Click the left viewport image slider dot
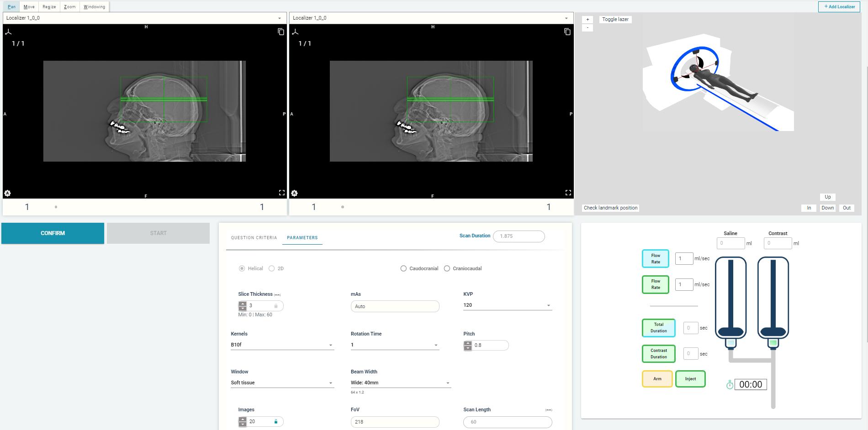868x430 pixels. (56, 207)
